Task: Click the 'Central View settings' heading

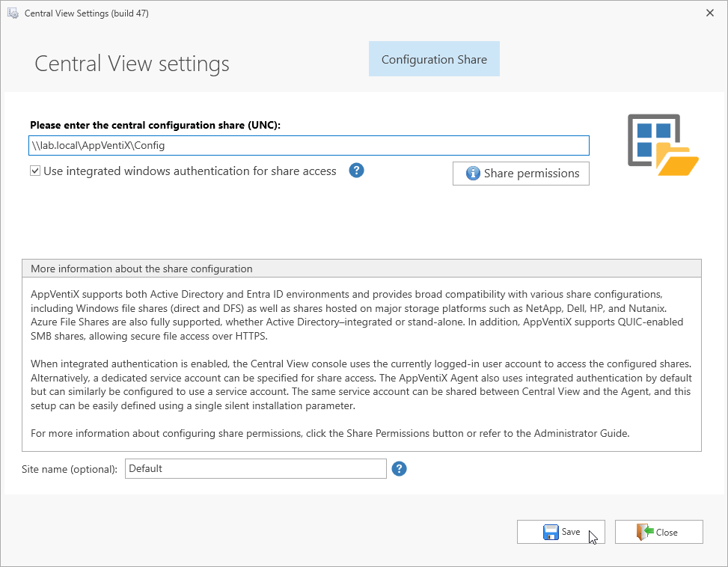Action: coord(132,64)
